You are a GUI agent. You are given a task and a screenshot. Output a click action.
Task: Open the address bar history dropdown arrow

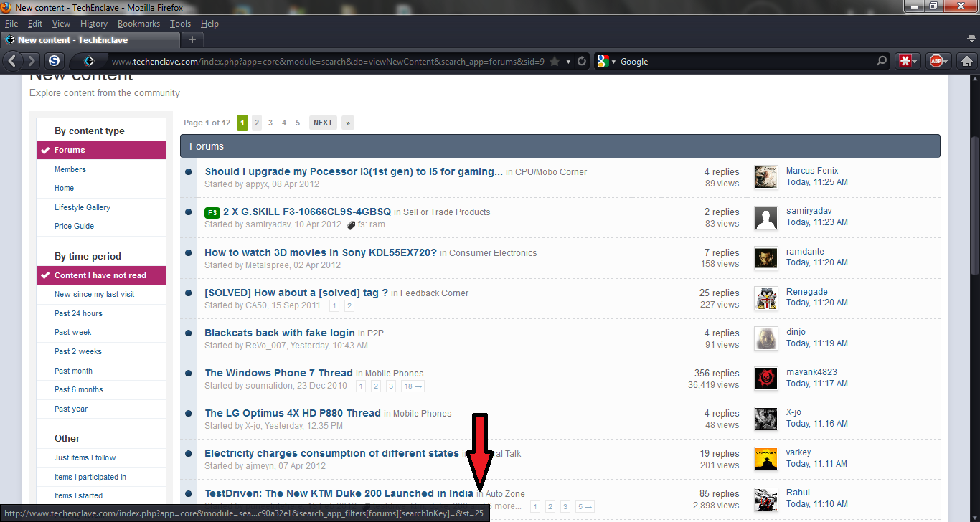(569, 62)
